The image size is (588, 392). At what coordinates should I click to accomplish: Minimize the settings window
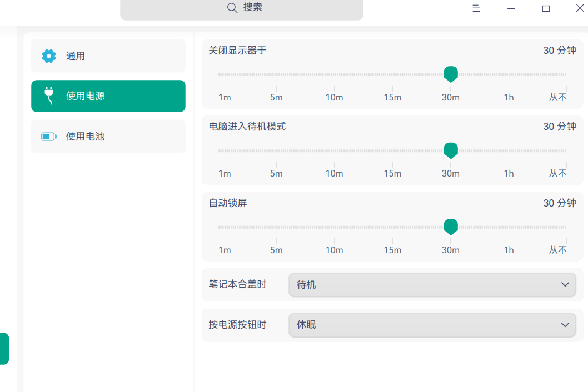click(x=511, y=8)
